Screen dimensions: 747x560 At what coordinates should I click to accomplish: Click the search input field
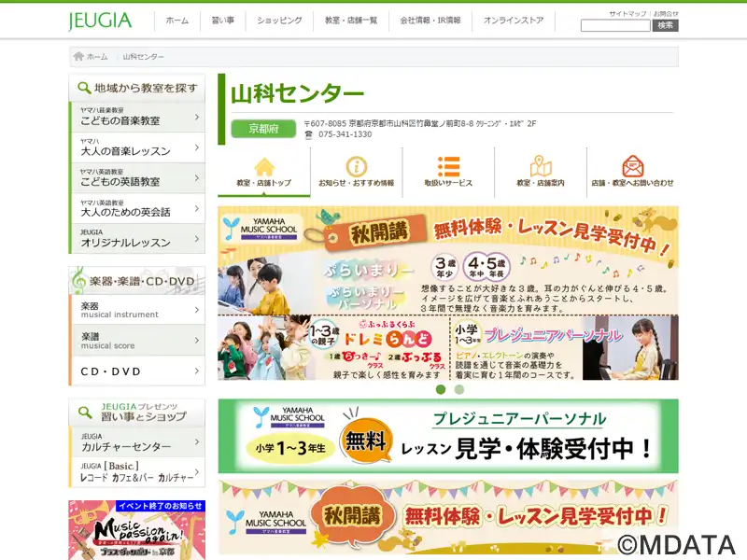(615, 26)
